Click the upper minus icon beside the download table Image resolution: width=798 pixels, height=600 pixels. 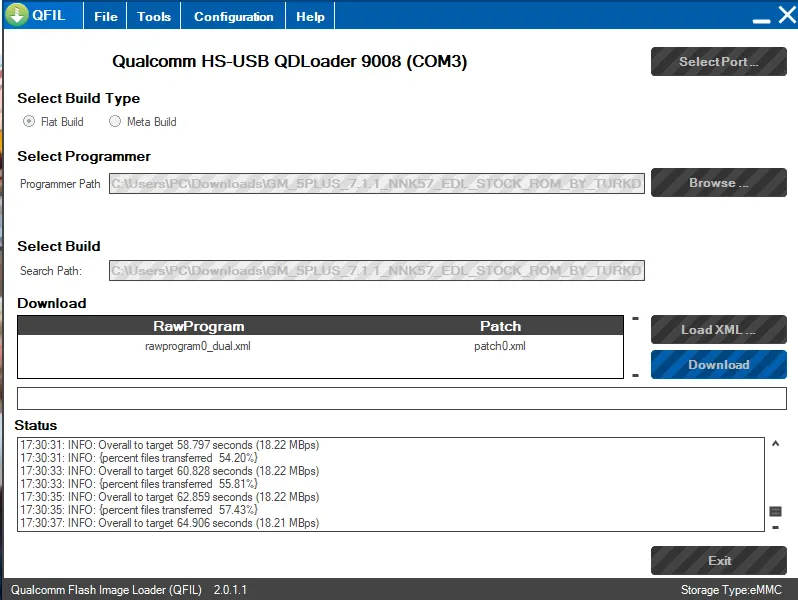pyautogui.click(x=635, y=319)
